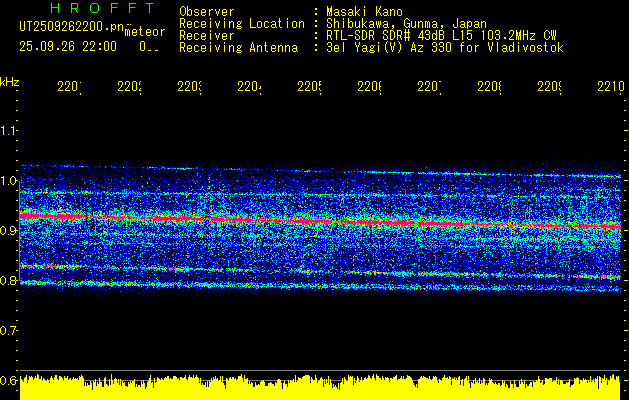Screen dimensions: 629x400
Task: Click the 1.1 frequency axis label
Action: point(8,131)
